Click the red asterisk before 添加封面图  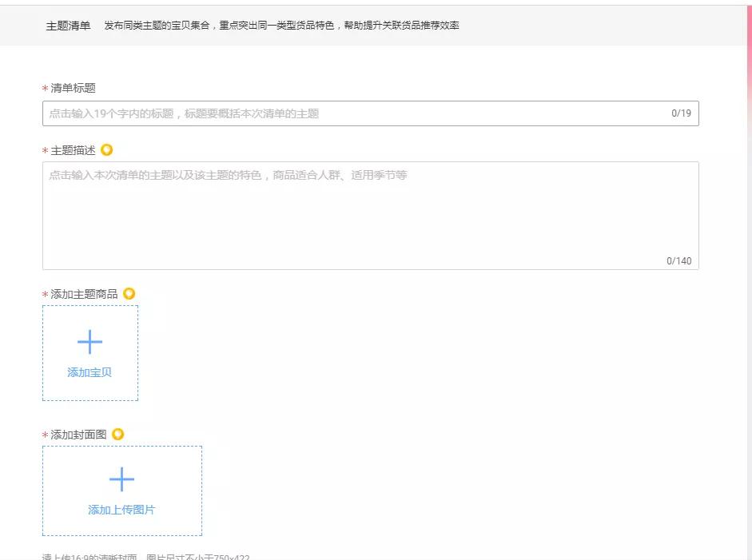point(44,435)
